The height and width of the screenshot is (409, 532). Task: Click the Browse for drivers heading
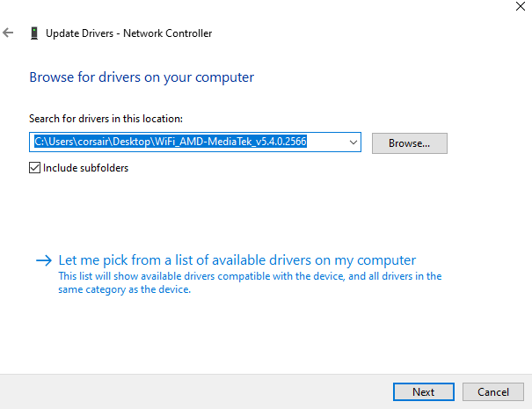[142, 77]
